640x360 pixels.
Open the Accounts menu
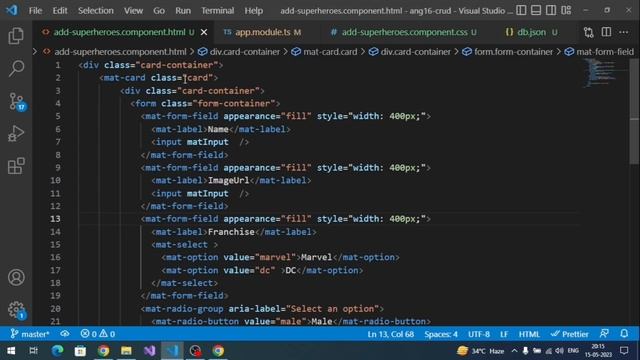point(16,278)
